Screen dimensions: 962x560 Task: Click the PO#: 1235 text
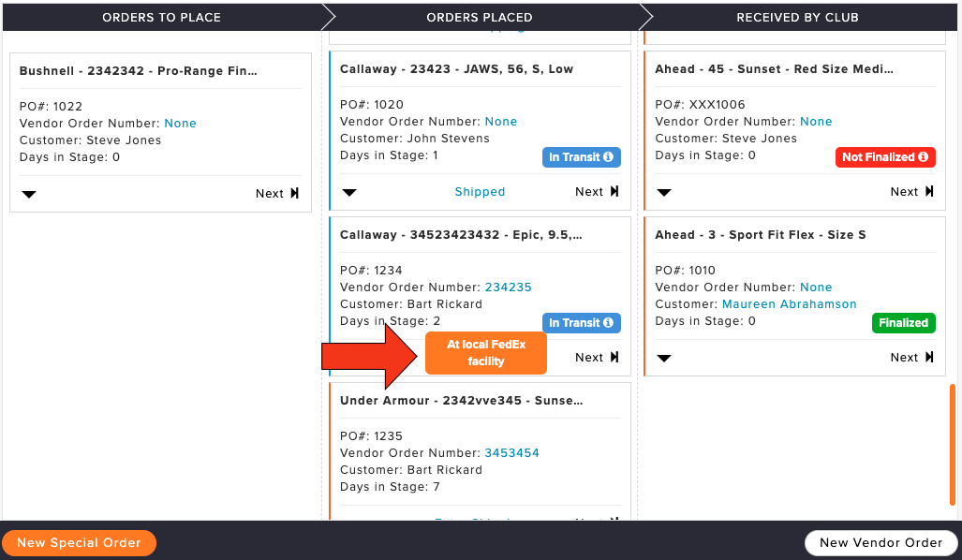coord(371,435)
